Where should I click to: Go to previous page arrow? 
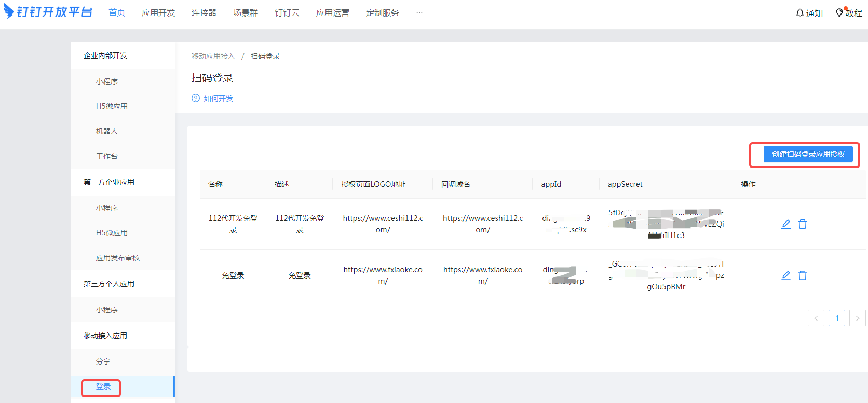[816, 318]
